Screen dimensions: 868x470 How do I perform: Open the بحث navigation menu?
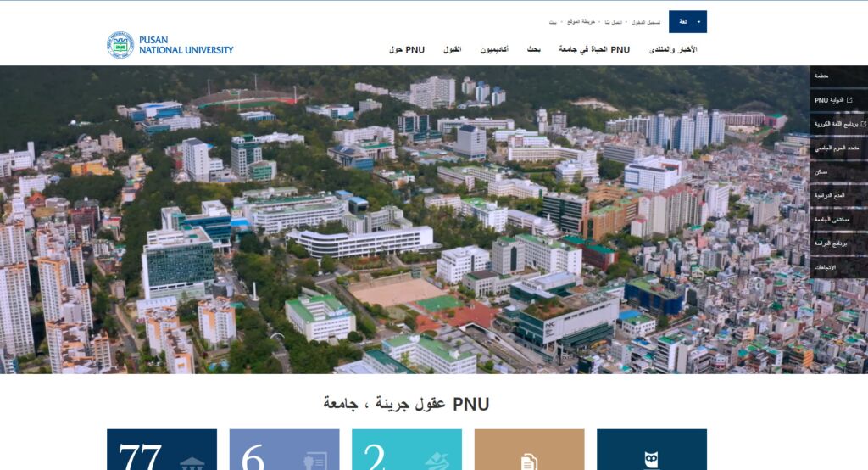coord(534,50)
